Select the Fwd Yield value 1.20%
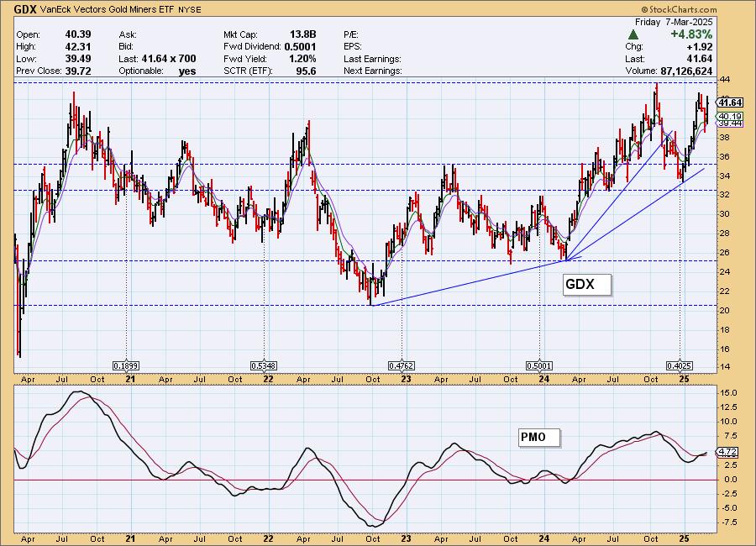This screenshot has width=756, height=546. point(302,59)
